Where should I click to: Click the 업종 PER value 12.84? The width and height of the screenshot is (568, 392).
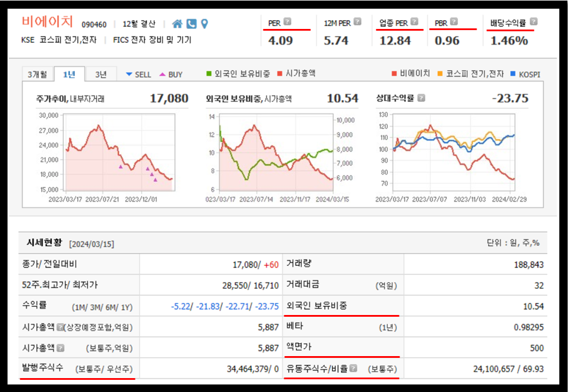pyautogui.click(x=395, y=41)
